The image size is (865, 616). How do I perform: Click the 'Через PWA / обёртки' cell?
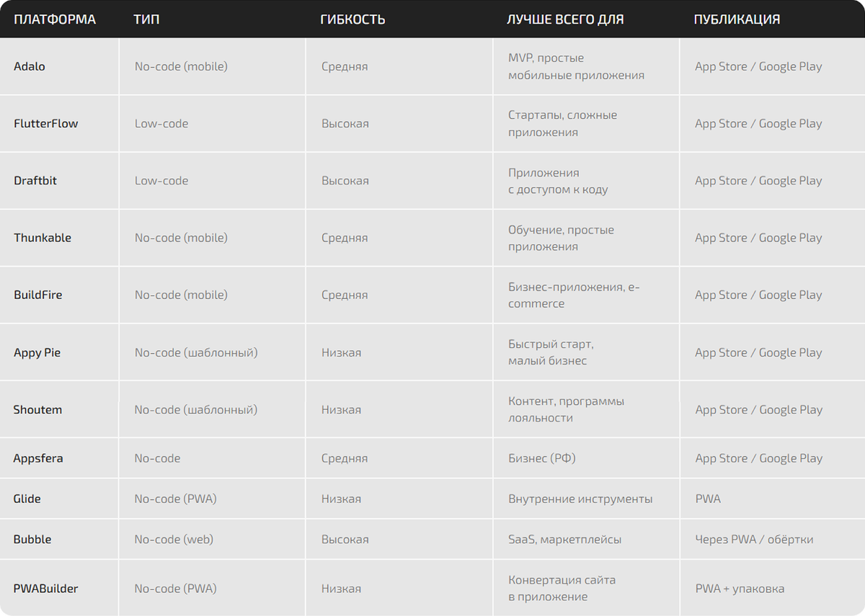pos(754,539)
